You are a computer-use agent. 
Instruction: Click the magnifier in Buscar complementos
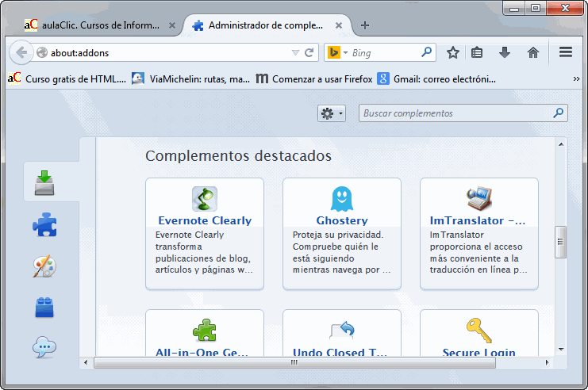click(559, 113)
